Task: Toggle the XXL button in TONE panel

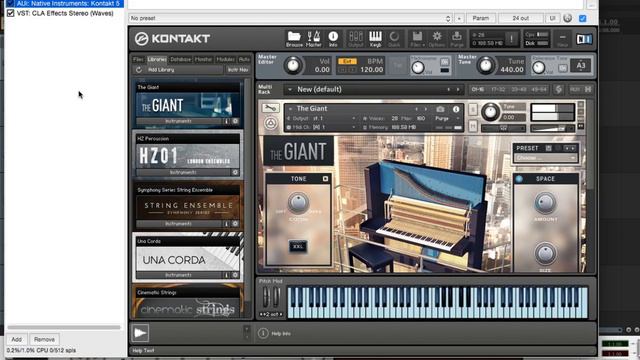Action: tap(298, 247)
